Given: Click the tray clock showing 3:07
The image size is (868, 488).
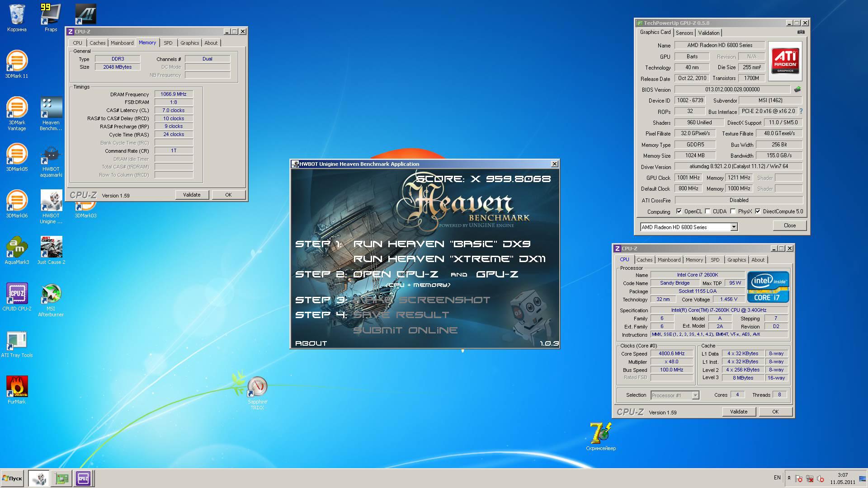Looking at the screenshot, I should click(843, 475).
